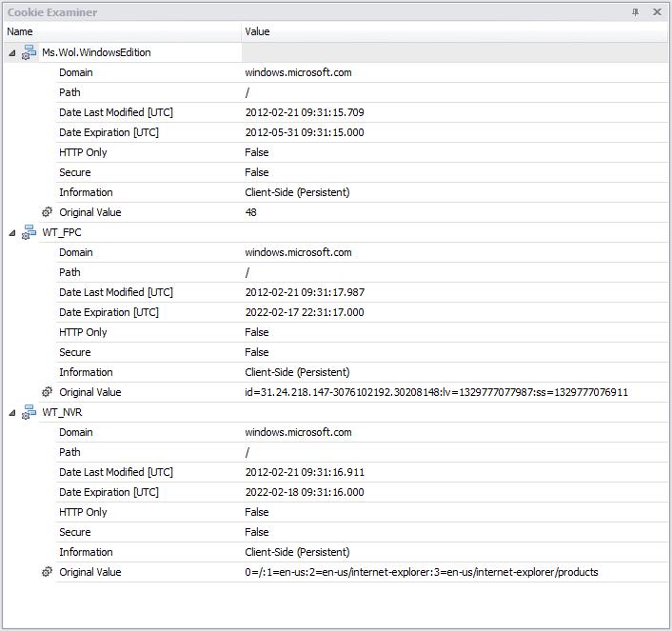Click Information label under WT_NVR

tap(87, 552)
